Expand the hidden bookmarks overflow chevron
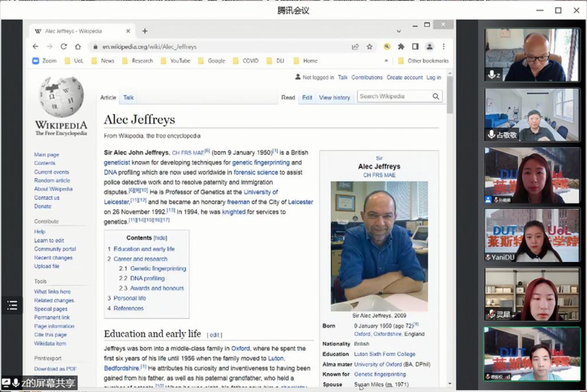The width and height of the screenshot is (587, 392). (386, 61)
